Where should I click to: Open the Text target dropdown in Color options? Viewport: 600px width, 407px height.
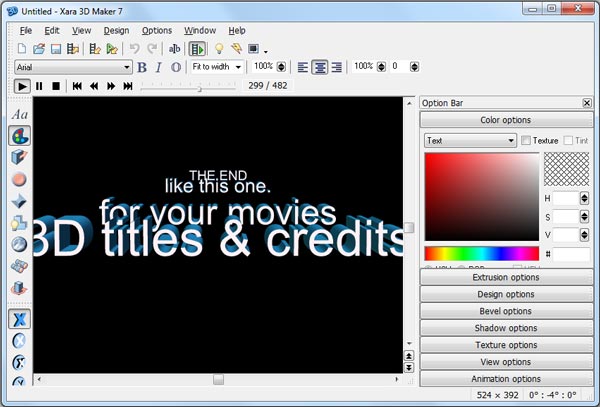(x=470, y=140)
